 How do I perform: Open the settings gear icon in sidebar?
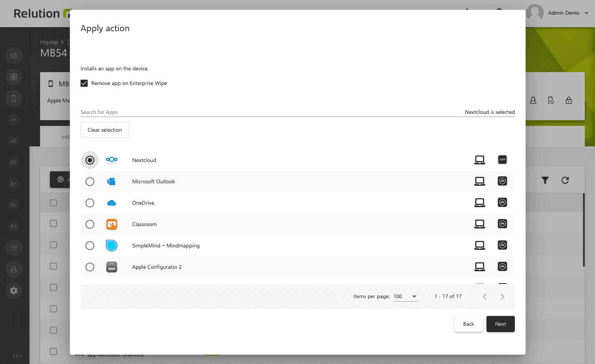(x=14, y=291)
